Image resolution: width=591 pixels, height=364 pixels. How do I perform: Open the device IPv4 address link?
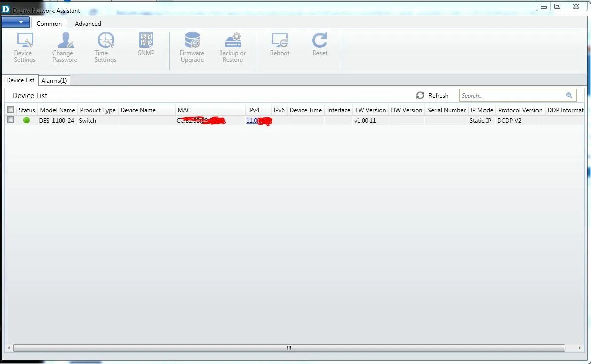tap(252, 121)
